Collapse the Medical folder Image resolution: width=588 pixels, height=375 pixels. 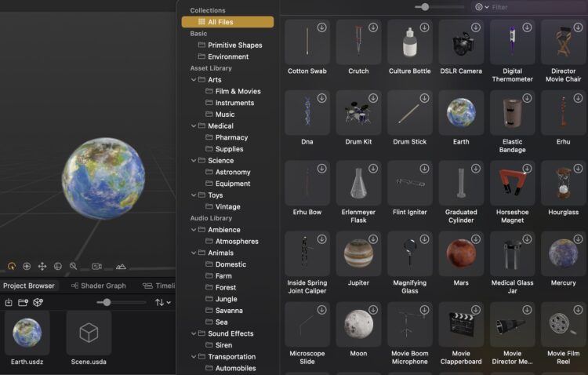point(194,126)
